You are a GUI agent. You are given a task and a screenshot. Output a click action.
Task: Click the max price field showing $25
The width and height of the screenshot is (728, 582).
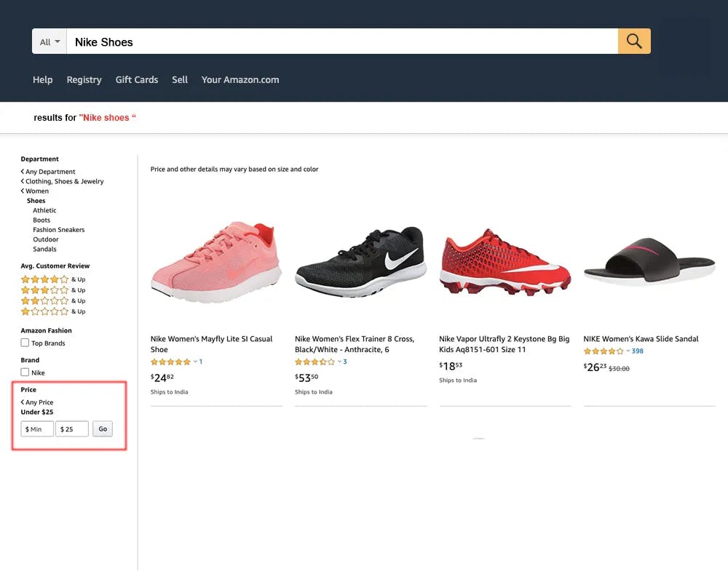pos(72,428)
